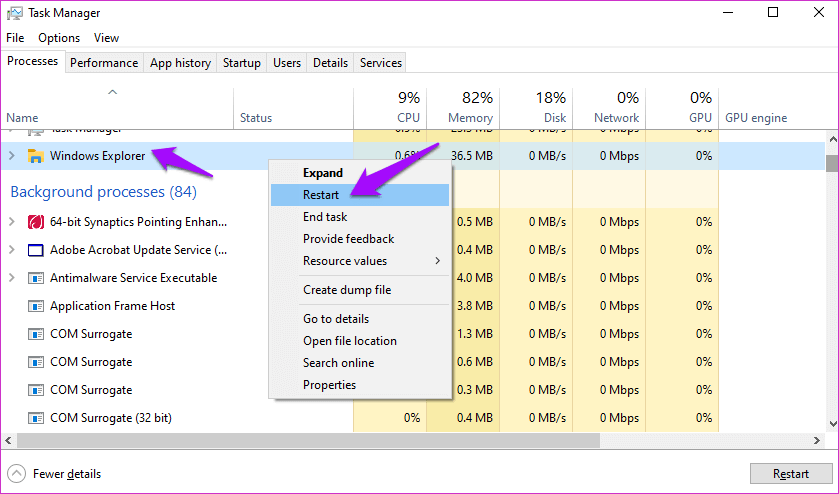
Task: Open the Options menu
Action: click(x=59, y=38)
